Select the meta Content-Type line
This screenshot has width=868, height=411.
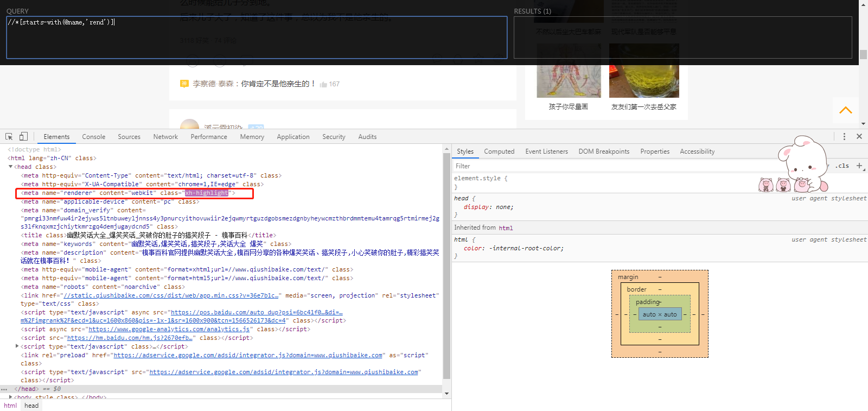pyautogui.click(x=151, y=175)
